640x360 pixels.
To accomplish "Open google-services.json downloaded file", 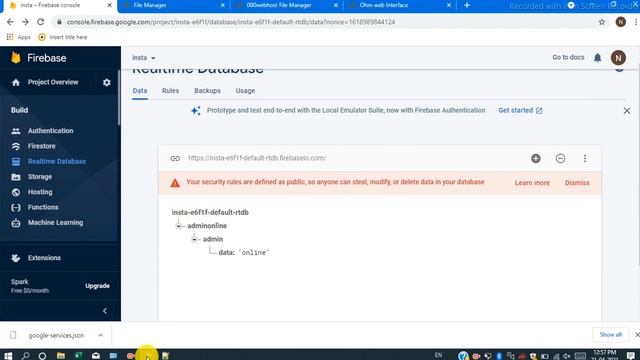I will 56,336.
